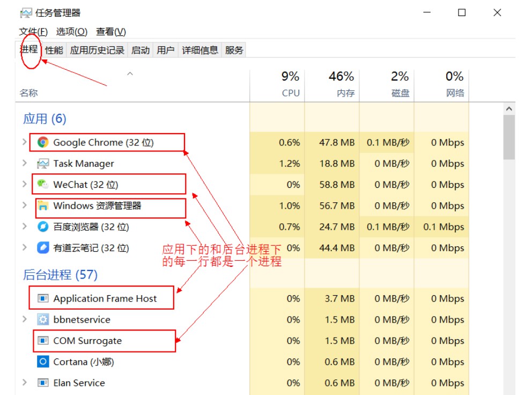Image resolution: width=532 pixels, height=395 pixels.
Task: Click the vertical scrollbar thumb
Action: point(509,137)
